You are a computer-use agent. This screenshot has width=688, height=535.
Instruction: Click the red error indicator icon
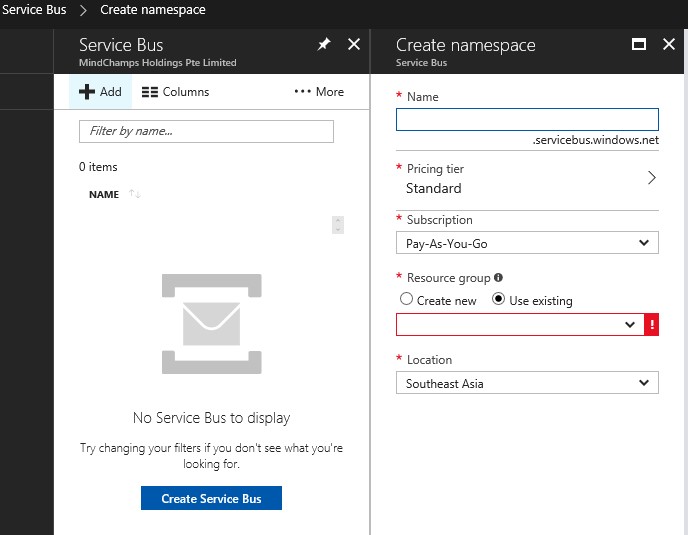(652, 325)
